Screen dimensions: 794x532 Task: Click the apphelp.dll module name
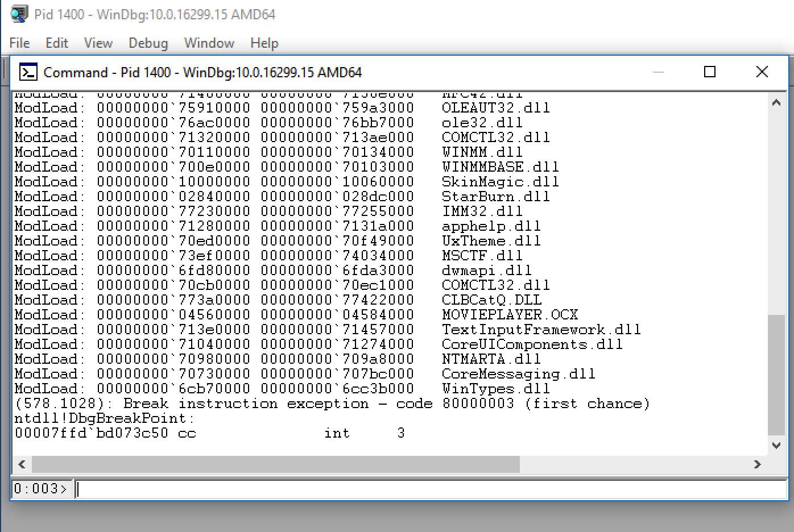[491, 226]
